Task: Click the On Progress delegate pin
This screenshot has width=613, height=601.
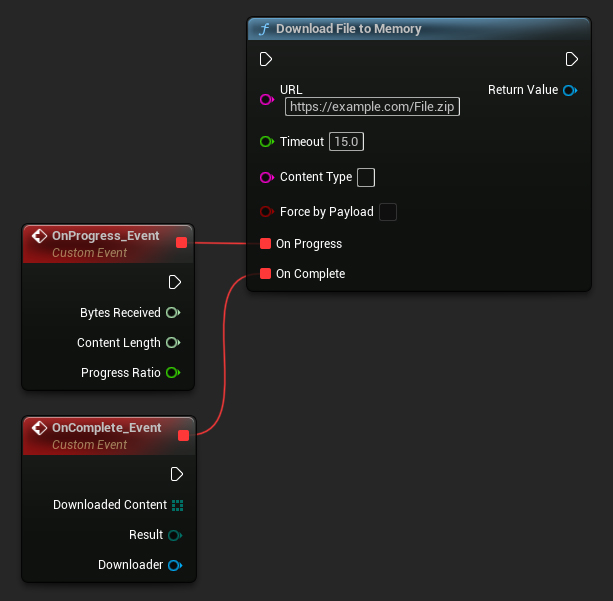Action: pyautogui.click(x=266, y=244)
